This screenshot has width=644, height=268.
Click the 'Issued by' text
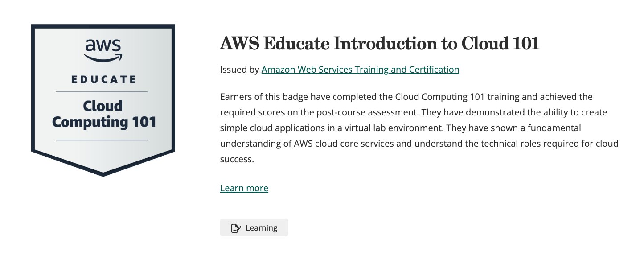coord(239,70)
